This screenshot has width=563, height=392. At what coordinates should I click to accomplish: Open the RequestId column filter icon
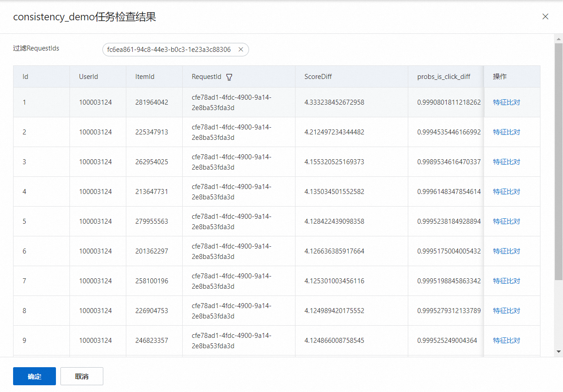229,77
